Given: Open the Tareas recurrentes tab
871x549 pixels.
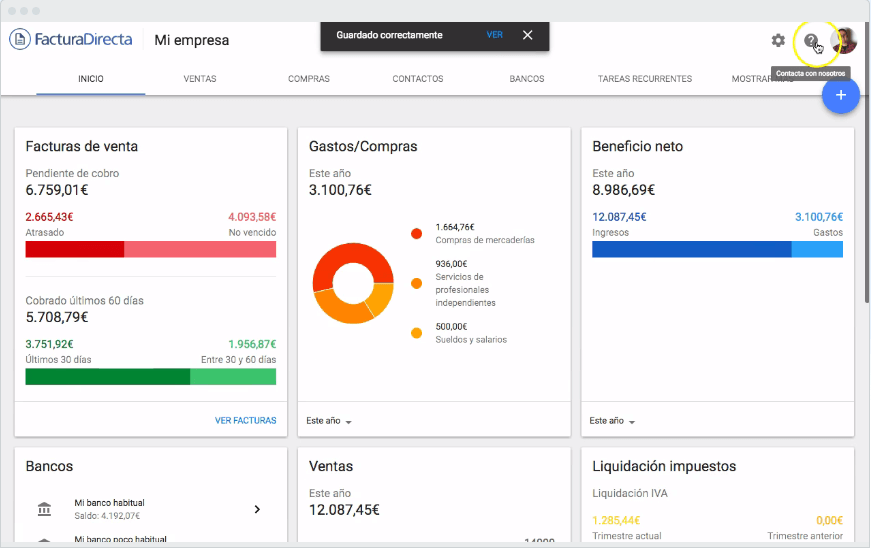Looking at the screenshot, I should (x=644, y=79).
